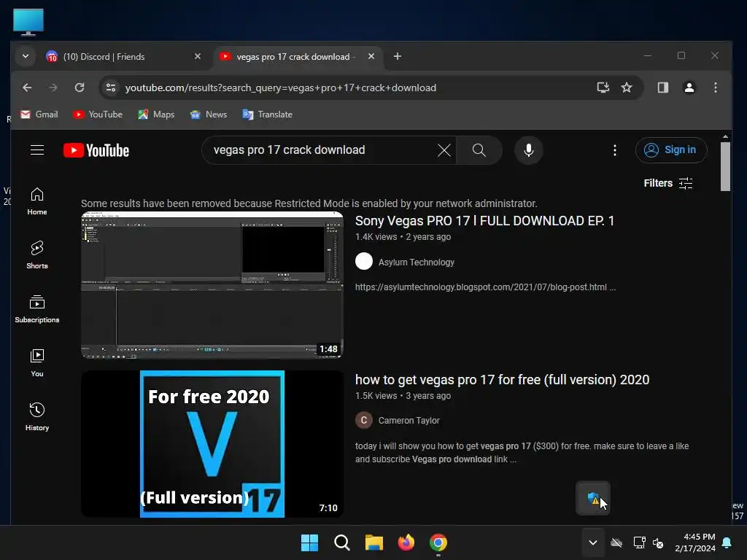Open the Home sidebar item
Image resolution: width=747 pixels, height=560 pixels.
coord(36,201)
